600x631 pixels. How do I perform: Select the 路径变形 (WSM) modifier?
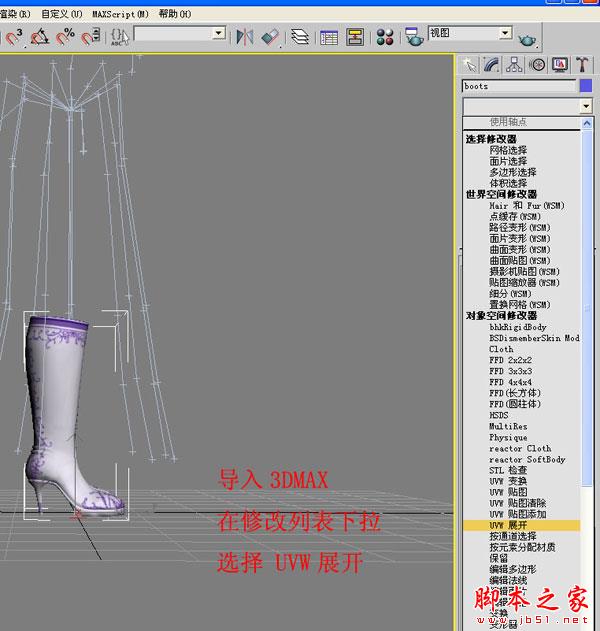click(x=522, y=227)
